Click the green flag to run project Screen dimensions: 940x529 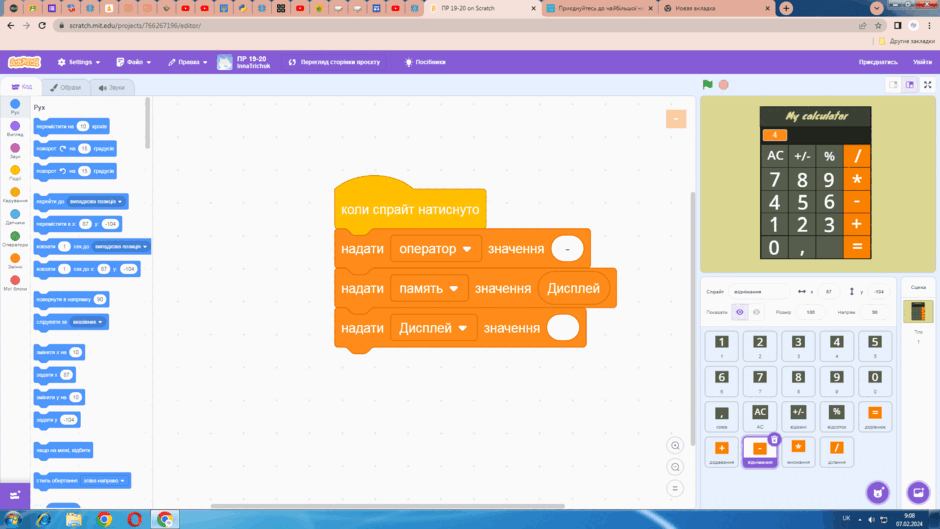(707, 85)
